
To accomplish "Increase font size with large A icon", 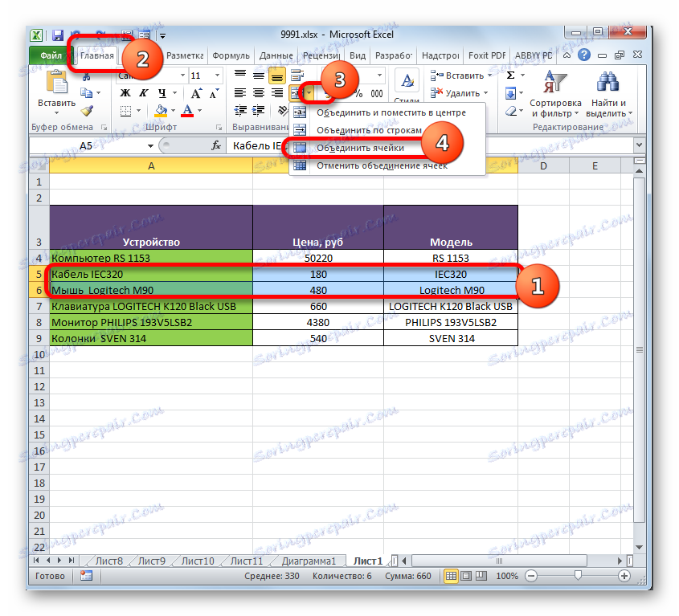I will click(x=196, y=93).
